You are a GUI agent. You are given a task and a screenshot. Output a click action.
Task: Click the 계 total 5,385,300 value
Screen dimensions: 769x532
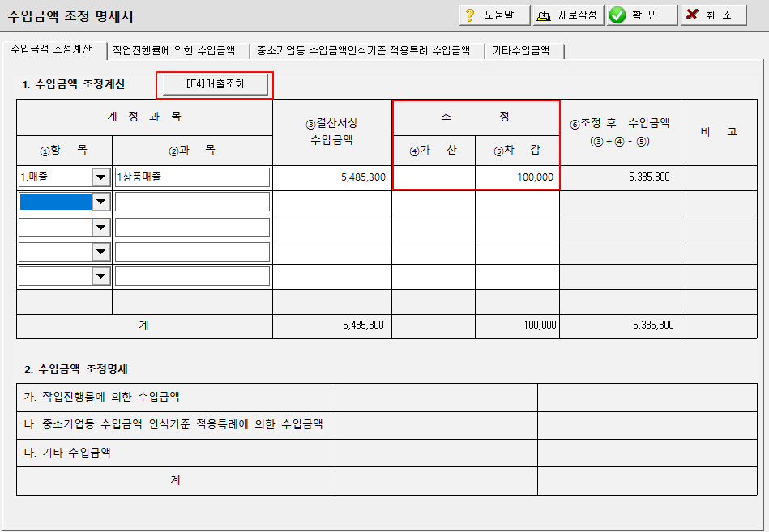tap(653, 326)
